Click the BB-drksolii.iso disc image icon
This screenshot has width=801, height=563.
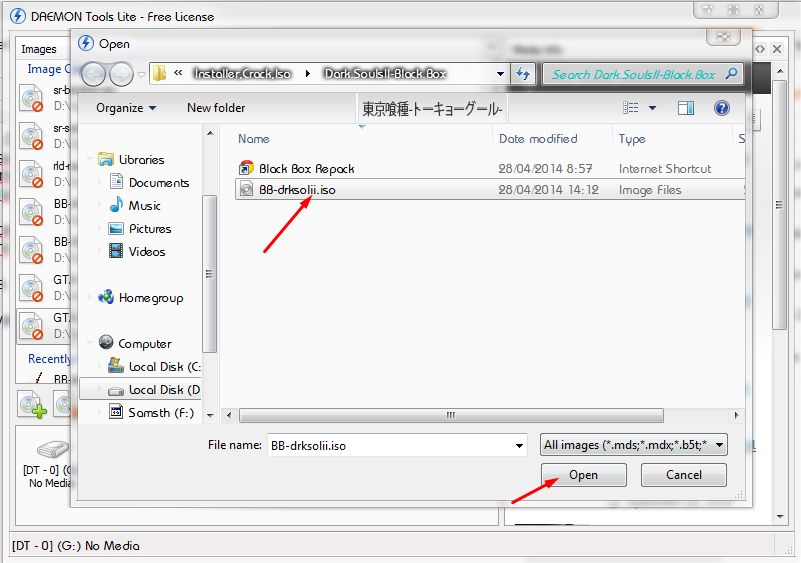pos(246,190)
